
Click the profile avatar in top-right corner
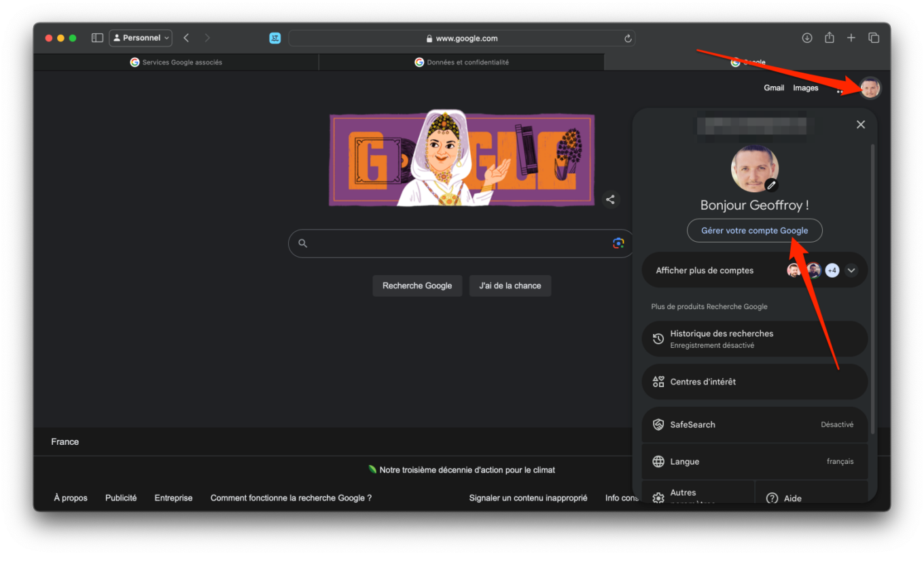870,88
